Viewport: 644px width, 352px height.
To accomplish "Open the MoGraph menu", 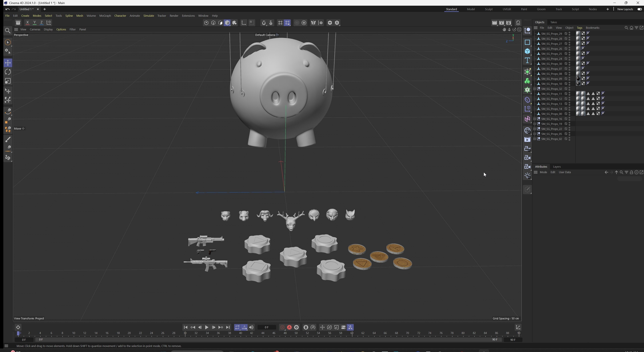I will 105,16.
